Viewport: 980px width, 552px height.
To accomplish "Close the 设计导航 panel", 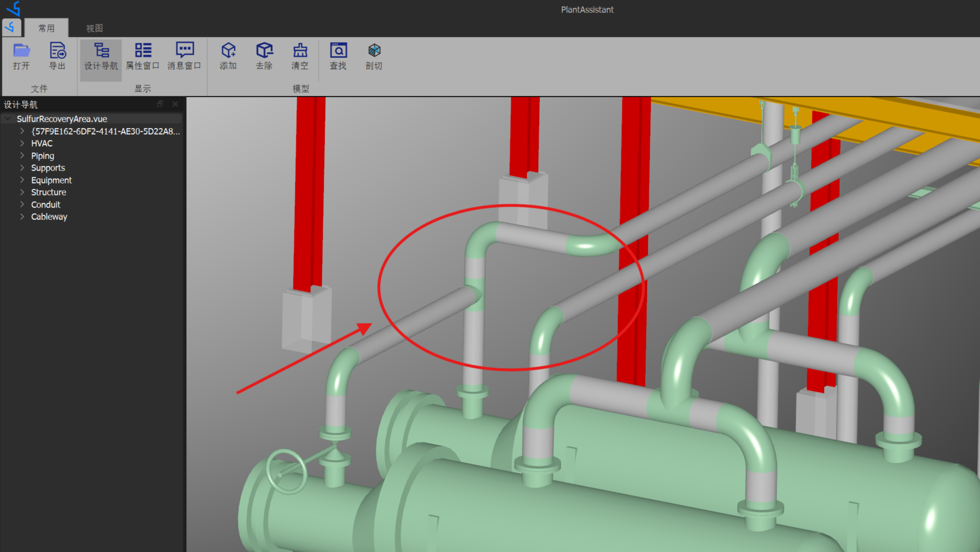I will [x=175, y=104].
